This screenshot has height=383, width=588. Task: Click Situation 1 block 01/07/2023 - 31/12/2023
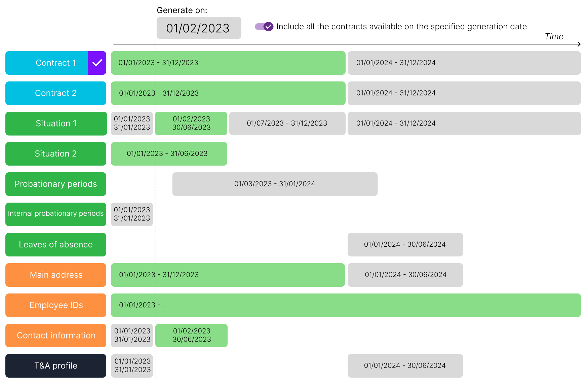(287, 124)
